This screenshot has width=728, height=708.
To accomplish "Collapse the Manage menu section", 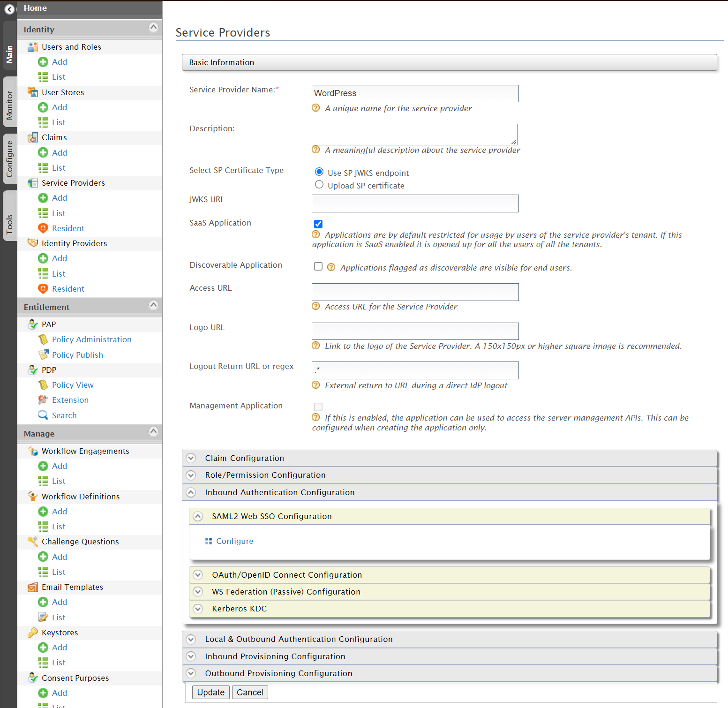I will click(153, 431).
